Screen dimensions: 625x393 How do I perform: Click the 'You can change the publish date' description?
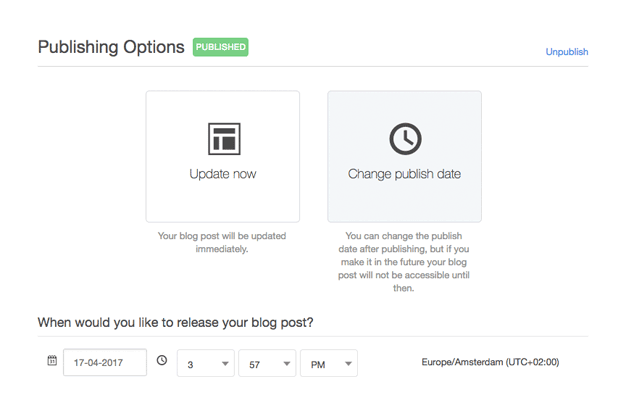(404, 262)
